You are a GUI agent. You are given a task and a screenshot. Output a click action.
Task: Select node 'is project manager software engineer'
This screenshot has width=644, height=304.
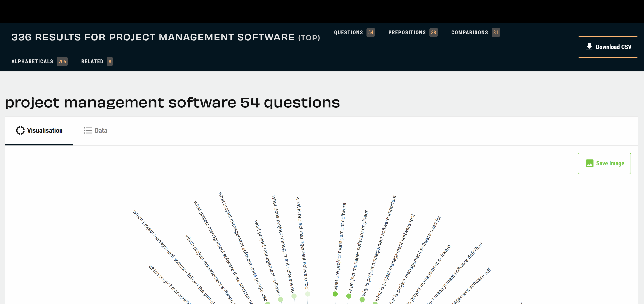pos(348,296)
